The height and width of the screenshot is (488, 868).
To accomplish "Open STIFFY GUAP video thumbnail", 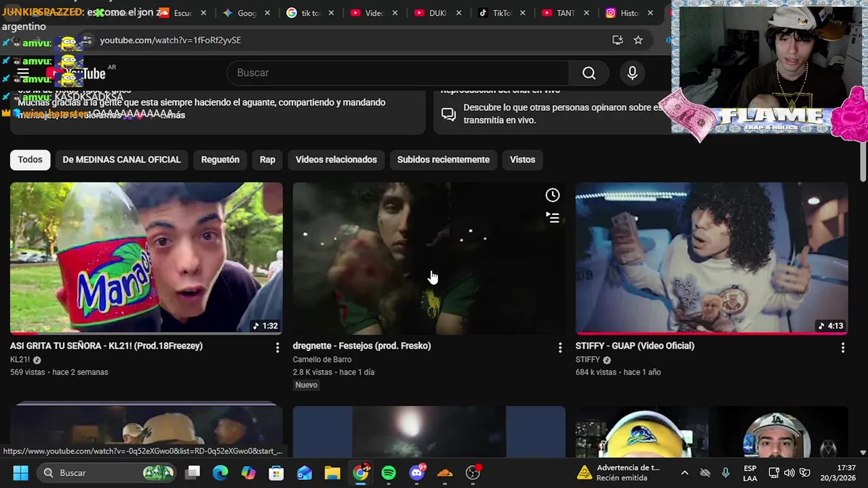I will (712, 258).
